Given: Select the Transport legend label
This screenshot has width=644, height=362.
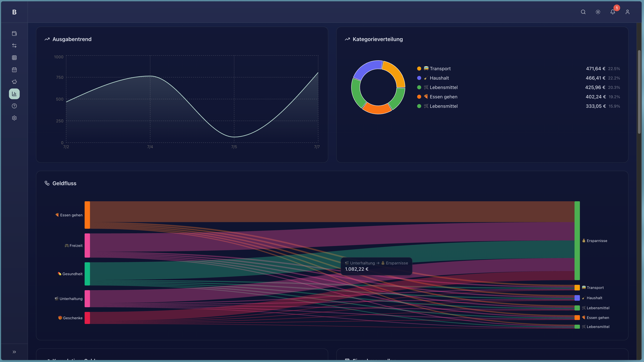Looking at the screenshot, I should point(437,69).
